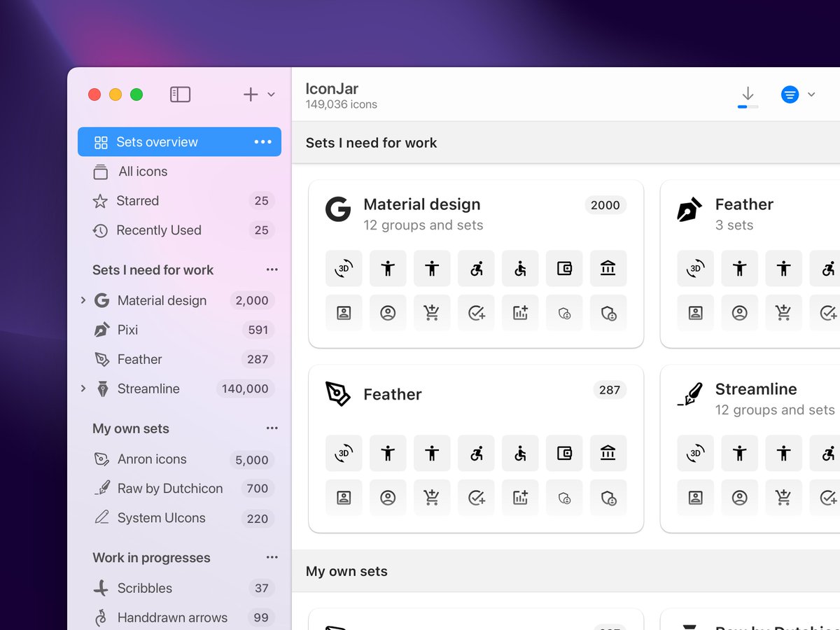Select Material design in sidebar

pos(179,300)
